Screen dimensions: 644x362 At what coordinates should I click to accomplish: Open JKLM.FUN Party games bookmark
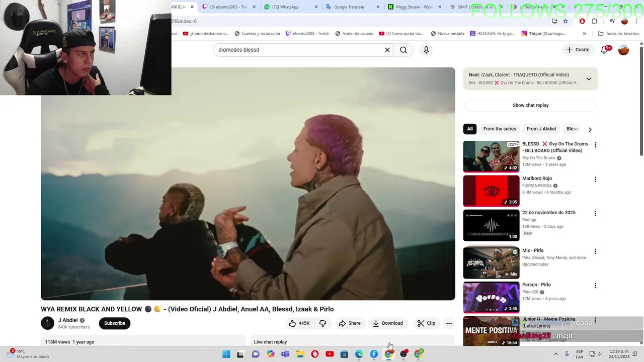pyautogui.click(x=492, y=34)
